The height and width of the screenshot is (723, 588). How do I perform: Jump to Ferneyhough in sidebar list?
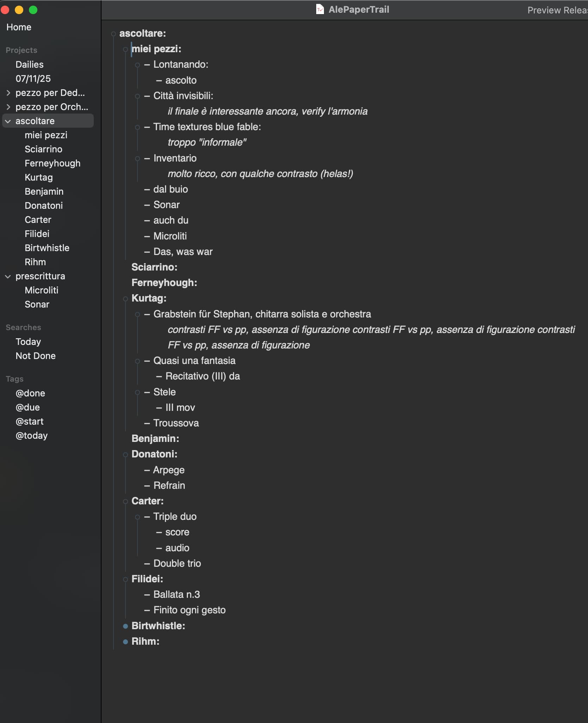point(53,163)
